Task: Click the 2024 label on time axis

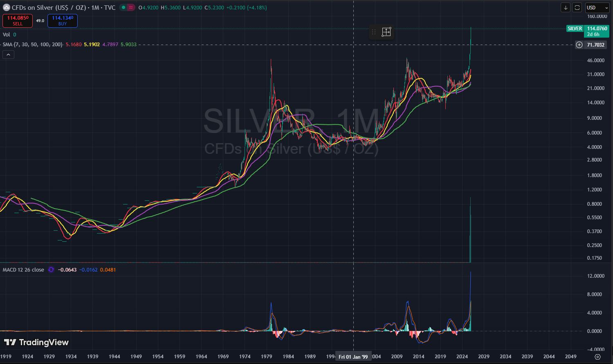Action: click(x=462, y=357)
